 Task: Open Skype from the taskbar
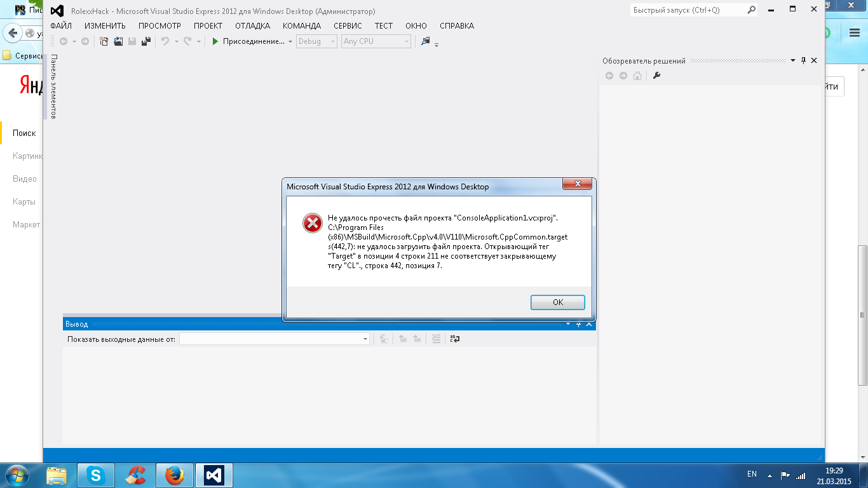(x=96, y=475)
